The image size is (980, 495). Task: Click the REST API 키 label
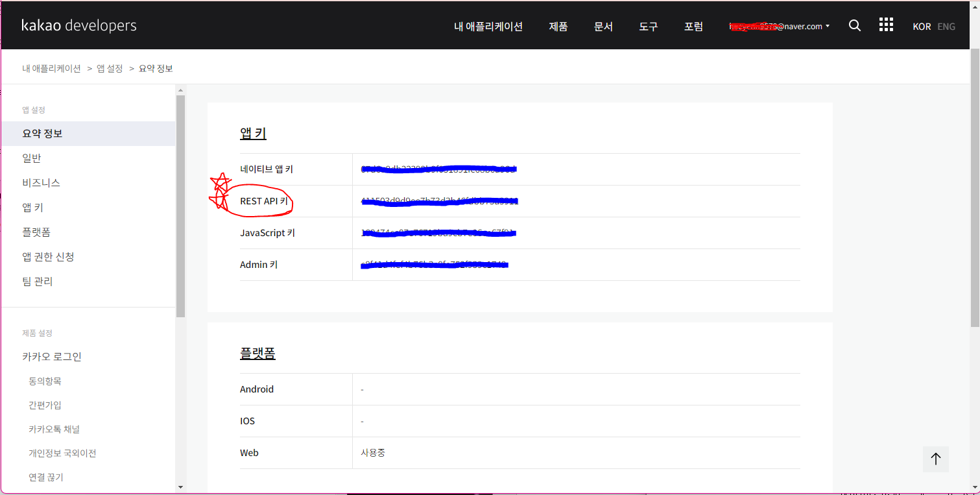[x=264, y=201]
